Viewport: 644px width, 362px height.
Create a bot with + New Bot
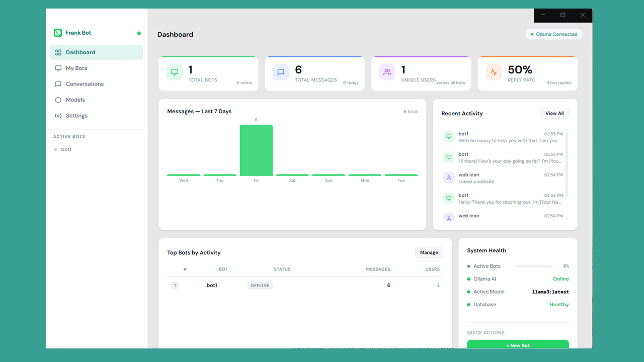coord(518,344)
